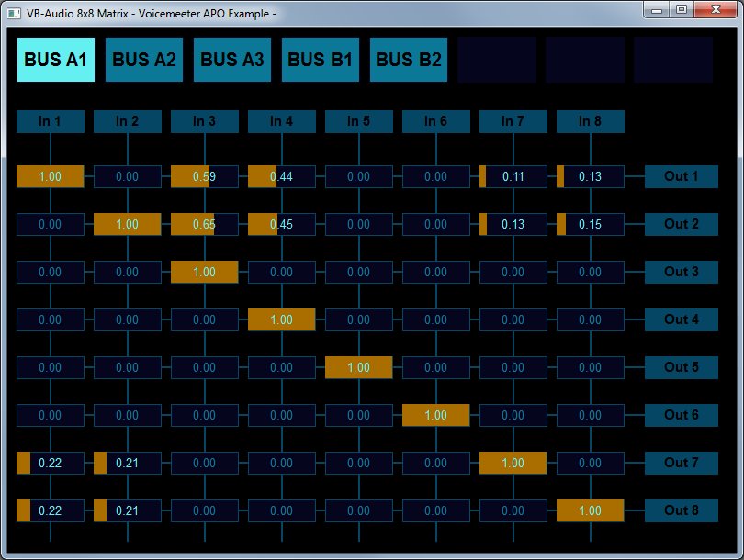Switch to the BUS A2 matrix

143,59
